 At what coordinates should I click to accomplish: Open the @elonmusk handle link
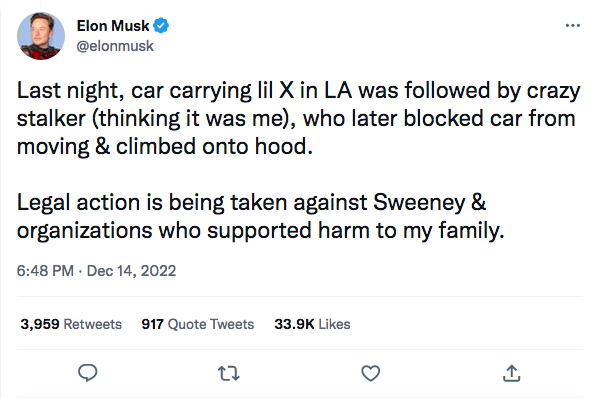(115, 46)
